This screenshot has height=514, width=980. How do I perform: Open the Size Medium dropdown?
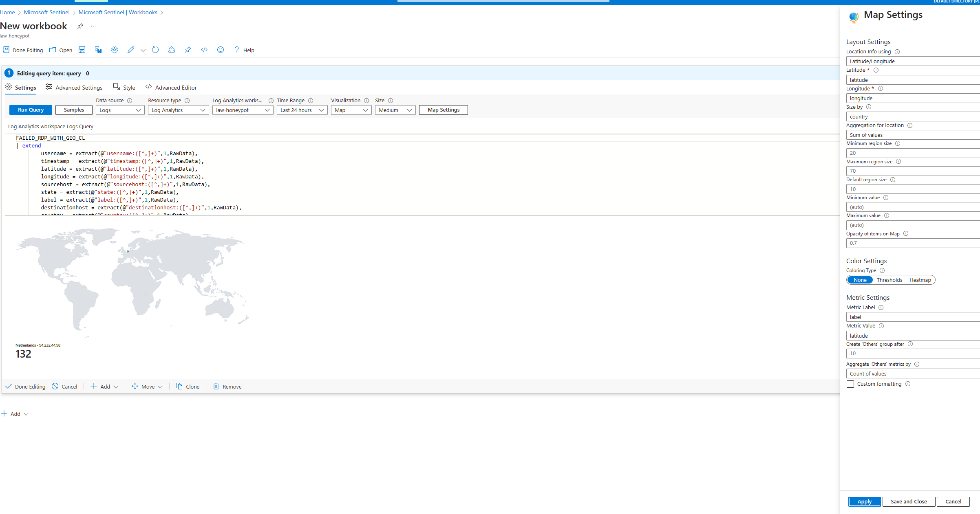[x=395, y=110]
